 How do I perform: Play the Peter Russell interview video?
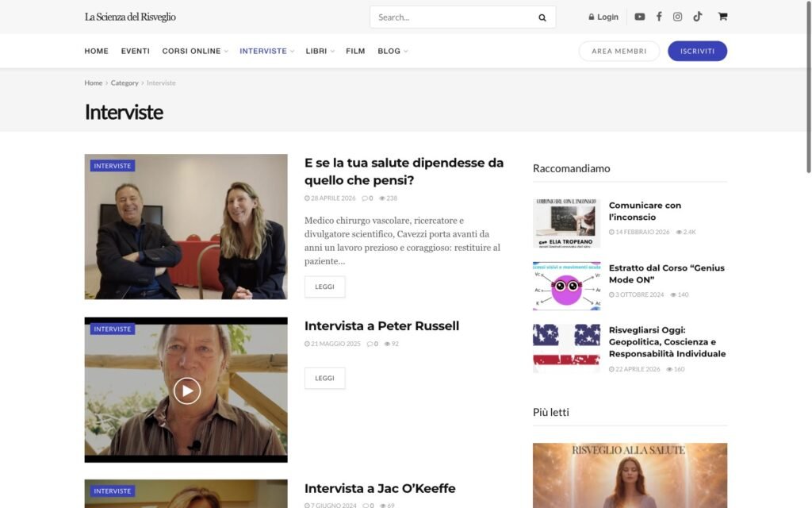[187, 391]
